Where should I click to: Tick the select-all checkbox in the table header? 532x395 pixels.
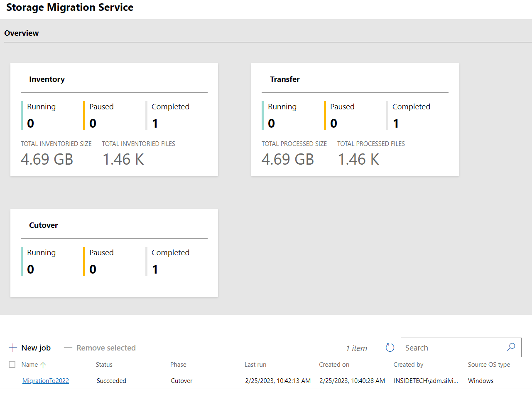pyautogui.click(x=12, y=365)
